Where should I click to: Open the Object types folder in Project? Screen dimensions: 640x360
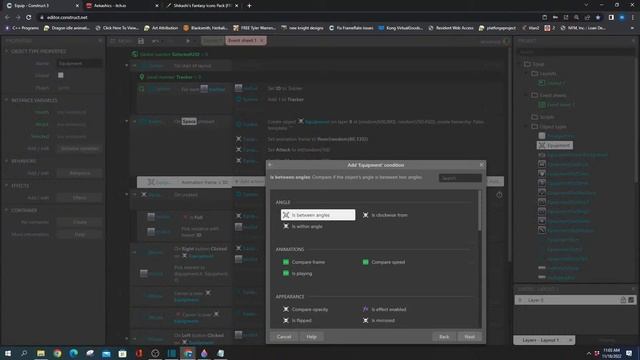tap(548, 127)
